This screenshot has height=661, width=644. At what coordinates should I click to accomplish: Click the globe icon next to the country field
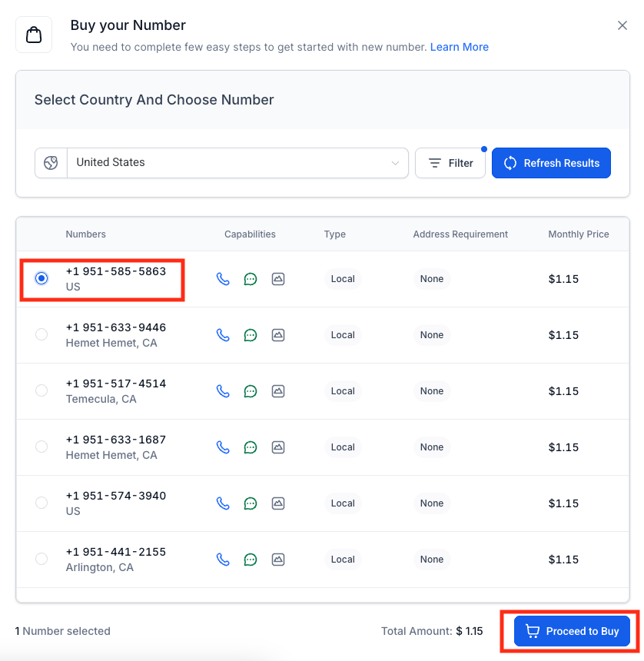point(51,163)
